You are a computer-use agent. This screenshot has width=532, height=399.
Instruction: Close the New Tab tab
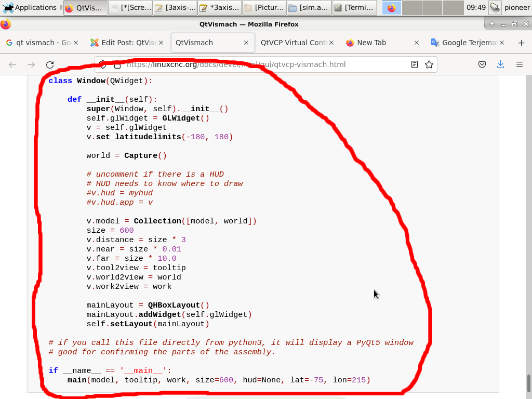(416, 43)
